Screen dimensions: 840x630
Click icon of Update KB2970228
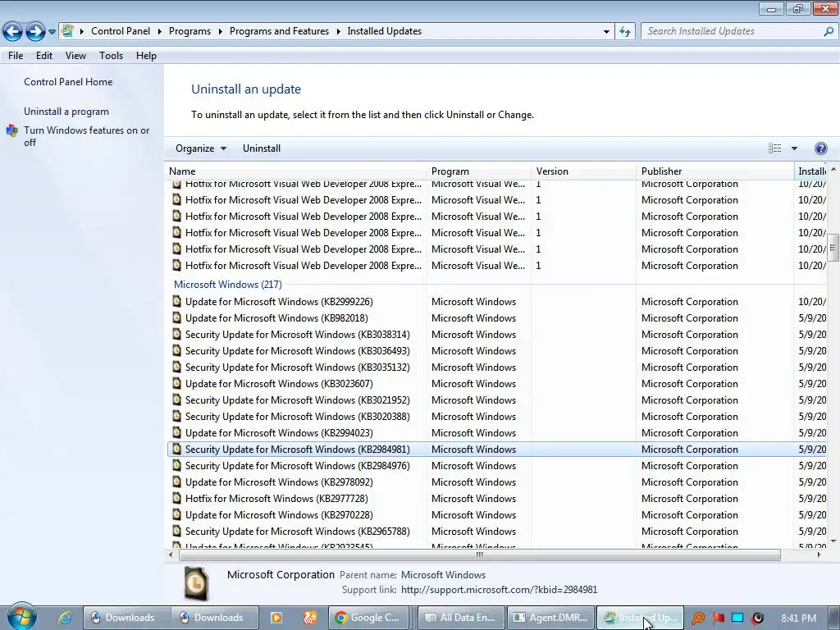coord(177,515)
